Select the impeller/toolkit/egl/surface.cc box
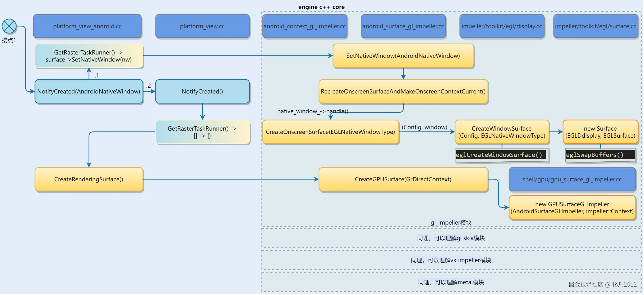This screenshot has height=295, width=644. click(x=595, y=26)
